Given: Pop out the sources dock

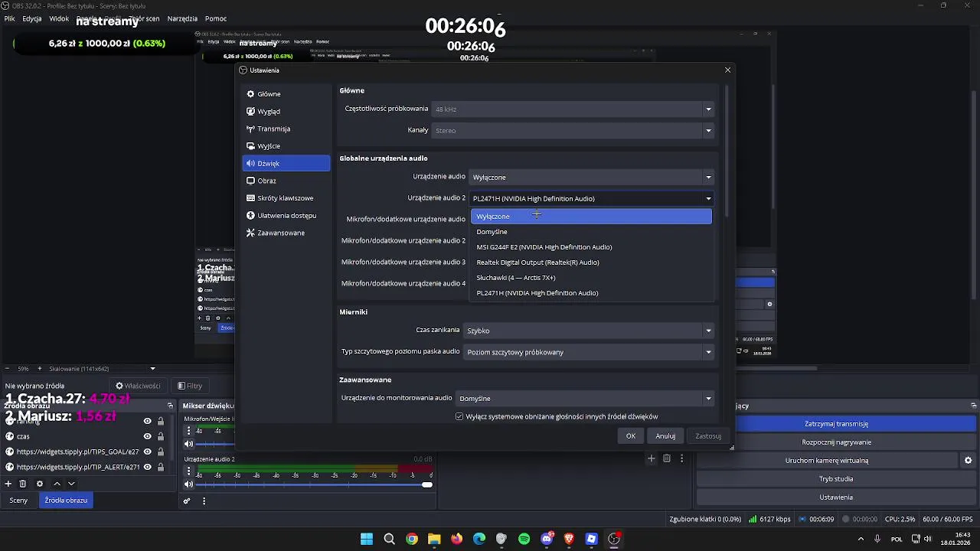Looking at the screenshot, I should pyautogui.click(x=171, y=406).
